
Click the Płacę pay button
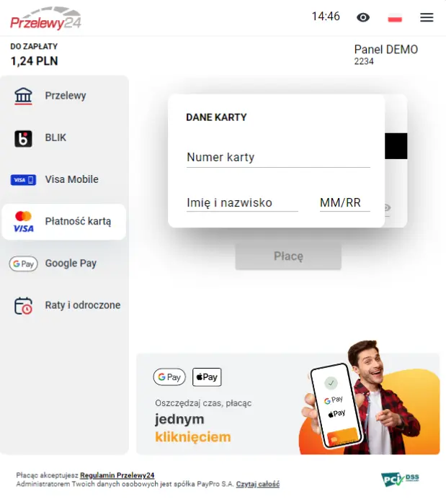pyautogui.click(x=288, y=256)
